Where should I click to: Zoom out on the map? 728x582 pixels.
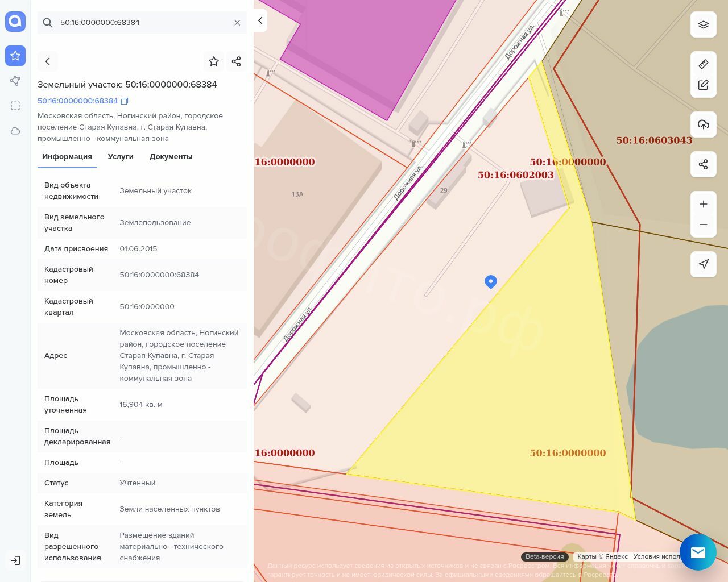click(703, 225)
